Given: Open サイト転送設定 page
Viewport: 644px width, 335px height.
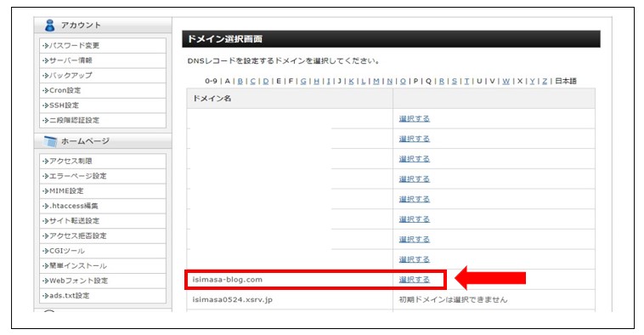Looking at the screenshot, I should point(74,221).
